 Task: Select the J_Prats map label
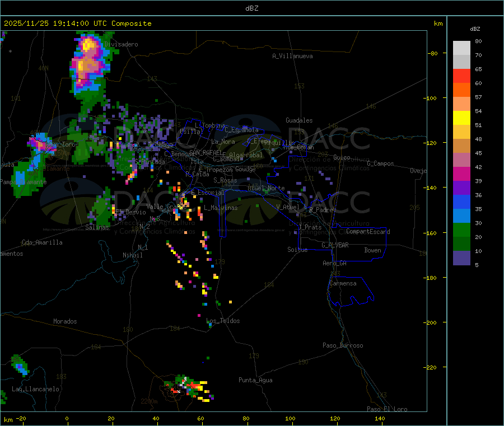(x=310, y=227)
